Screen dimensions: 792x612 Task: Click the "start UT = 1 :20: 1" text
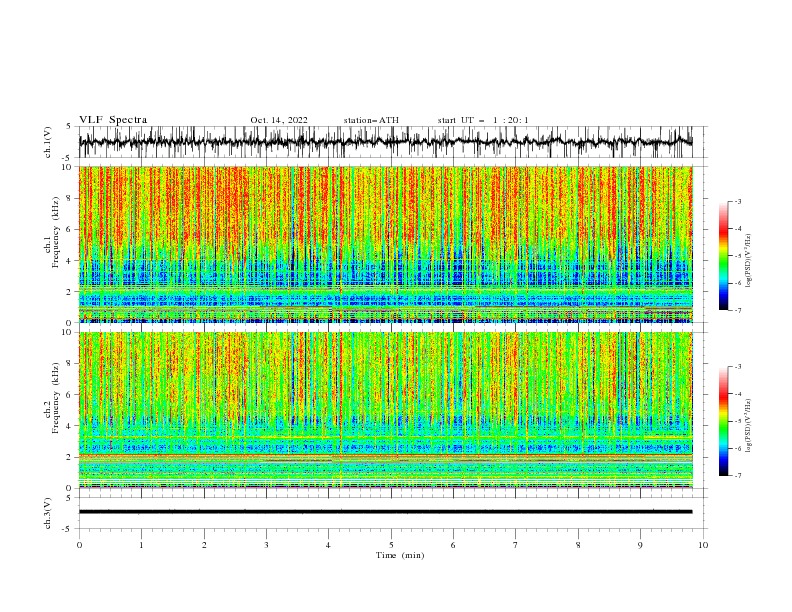[483, 120]
